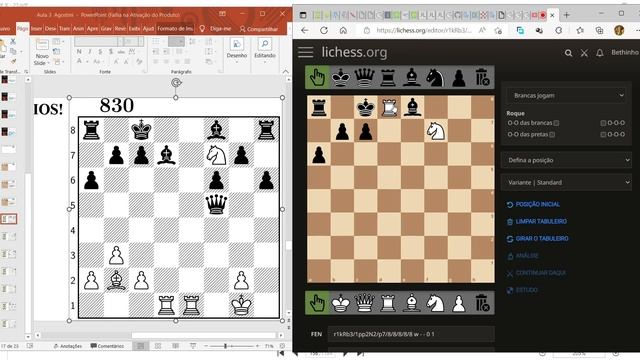Viewport: 640px width, 360px height.
Task: Toggle Comentários pane in PowerPoint status bar
Action: (107, 346)
